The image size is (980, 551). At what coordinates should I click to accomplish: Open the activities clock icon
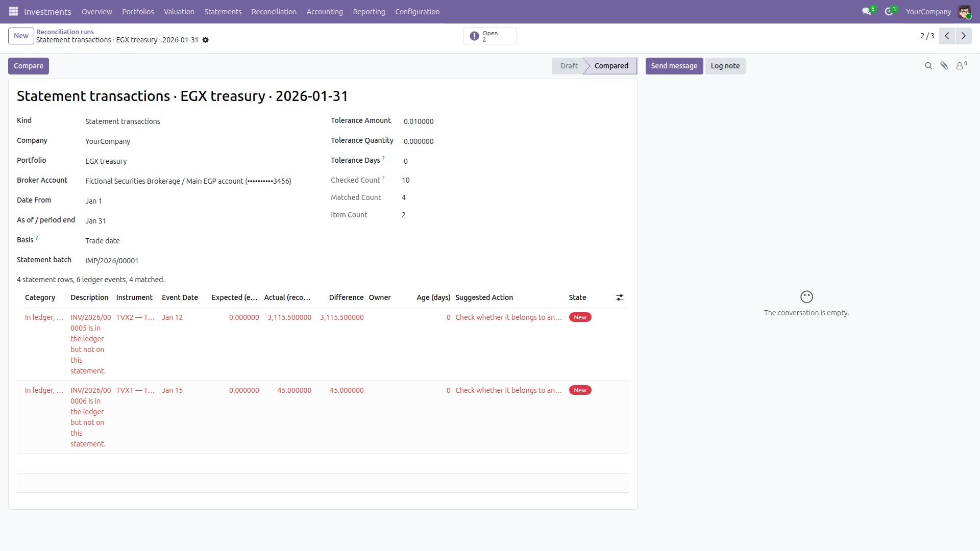click(889, 11)
